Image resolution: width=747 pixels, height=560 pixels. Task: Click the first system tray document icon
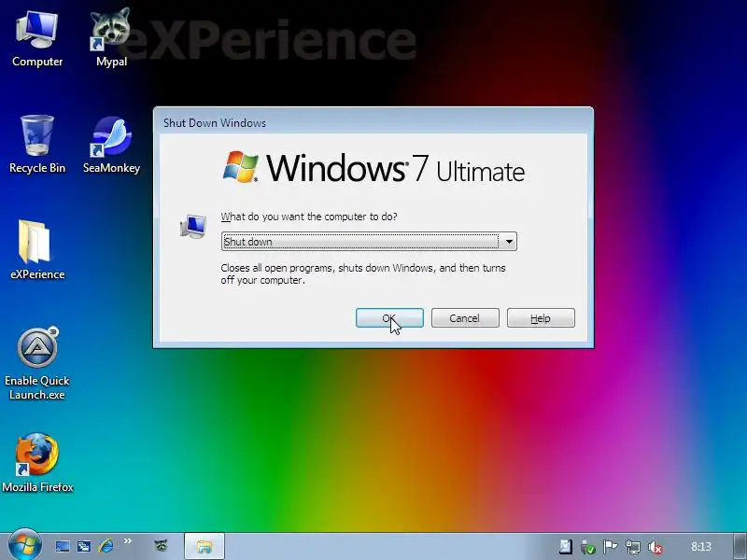pyautogui.click(x=566, y=547)
